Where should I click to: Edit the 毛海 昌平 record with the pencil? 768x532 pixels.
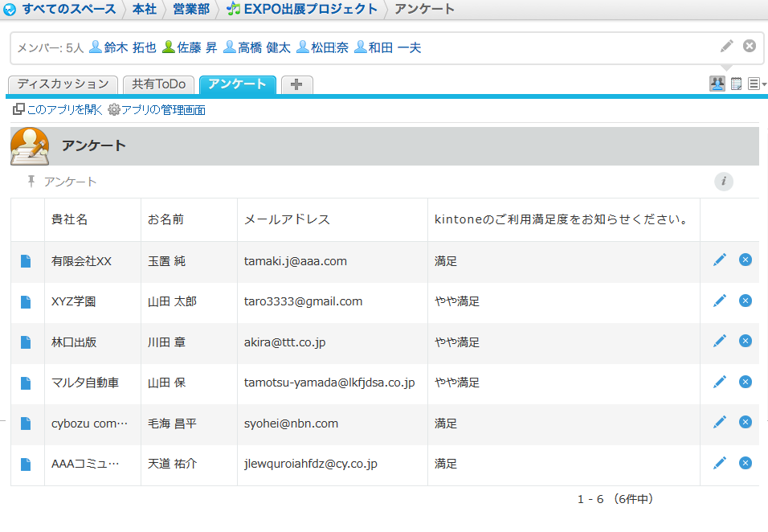point(720,422)
